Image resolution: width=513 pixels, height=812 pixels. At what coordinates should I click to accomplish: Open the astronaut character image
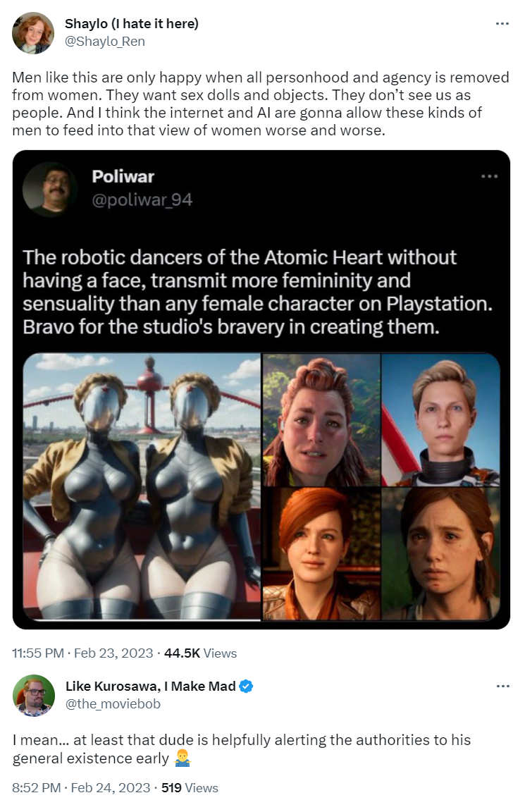[x=440, y=420]
